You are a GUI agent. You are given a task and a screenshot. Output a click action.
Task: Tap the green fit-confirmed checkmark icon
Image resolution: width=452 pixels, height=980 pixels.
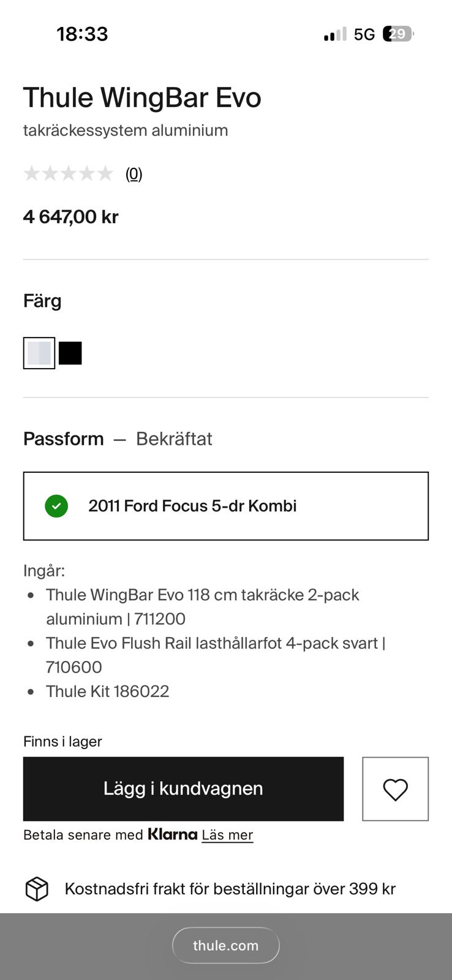pos(56,506)
